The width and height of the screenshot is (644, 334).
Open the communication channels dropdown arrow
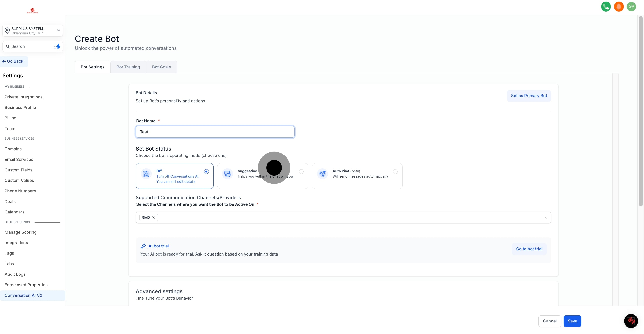tap(546, 218)
